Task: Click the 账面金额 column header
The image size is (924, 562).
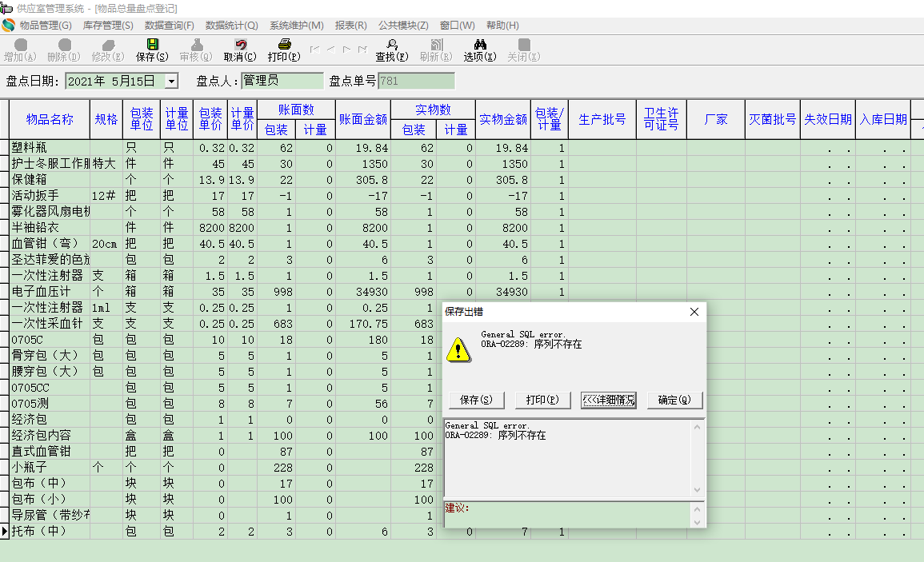Action: point(363,119)
